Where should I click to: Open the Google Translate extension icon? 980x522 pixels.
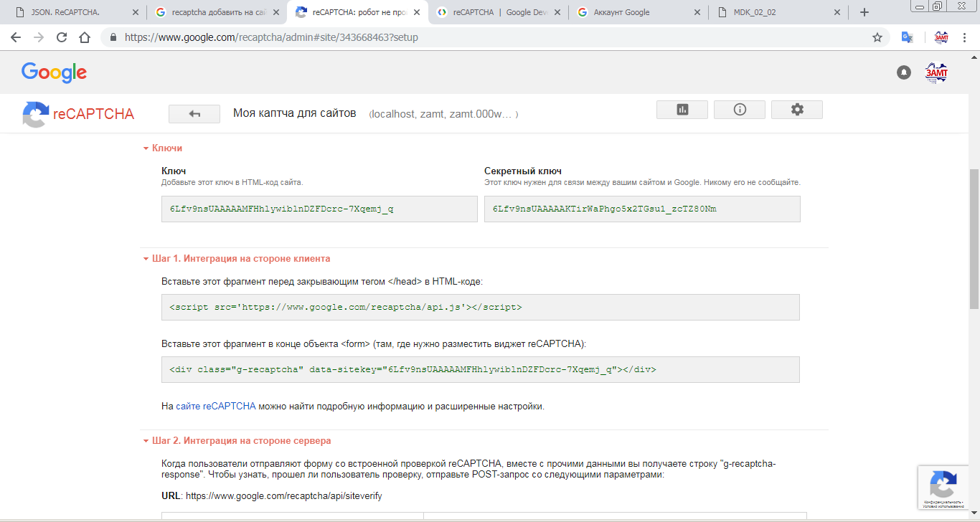[907, 37]
